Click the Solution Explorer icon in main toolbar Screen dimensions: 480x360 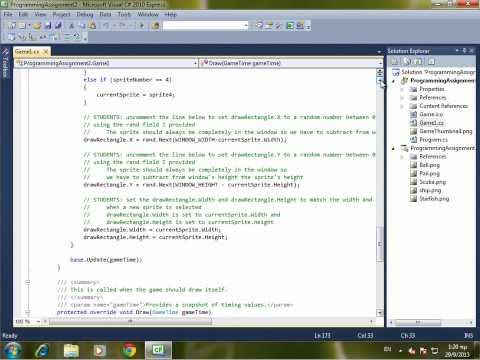click(x=259, y=25)
